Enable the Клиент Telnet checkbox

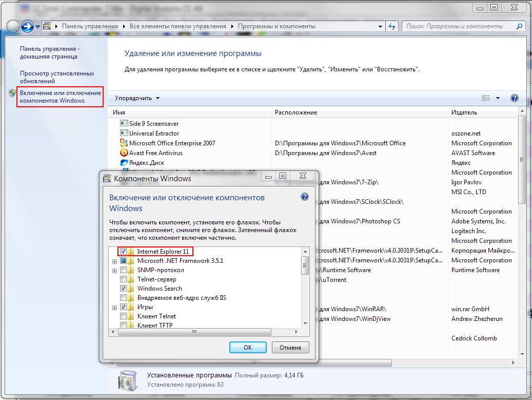coord(123,316)
